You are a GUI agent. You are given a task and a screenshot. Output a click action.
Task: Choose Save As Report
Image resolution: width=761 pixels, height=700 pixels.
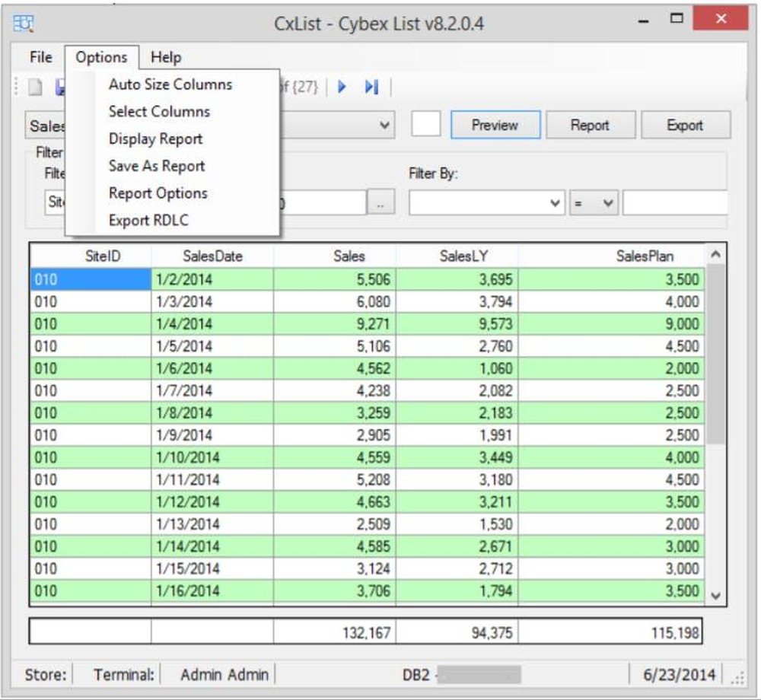[156, 166]
